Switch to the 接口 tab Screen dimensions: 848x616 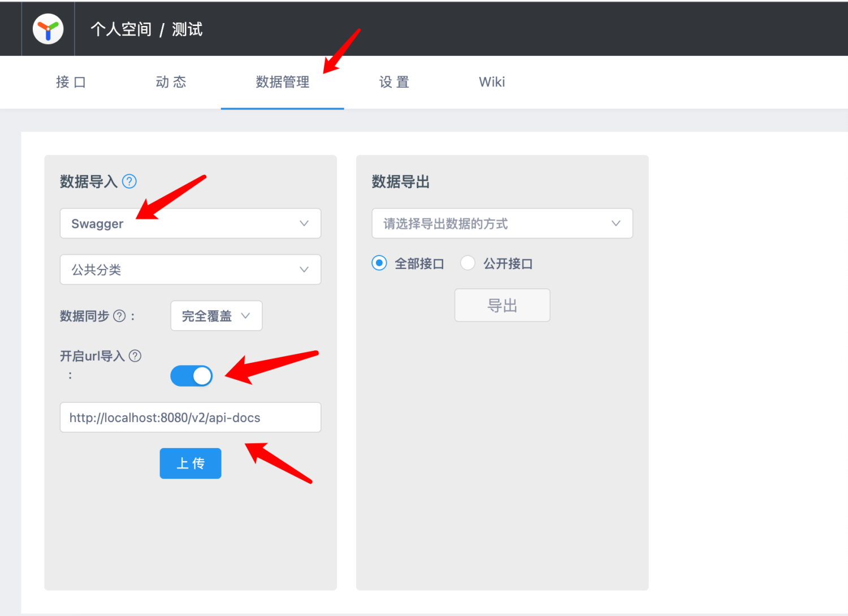click(x=71, y=83)
